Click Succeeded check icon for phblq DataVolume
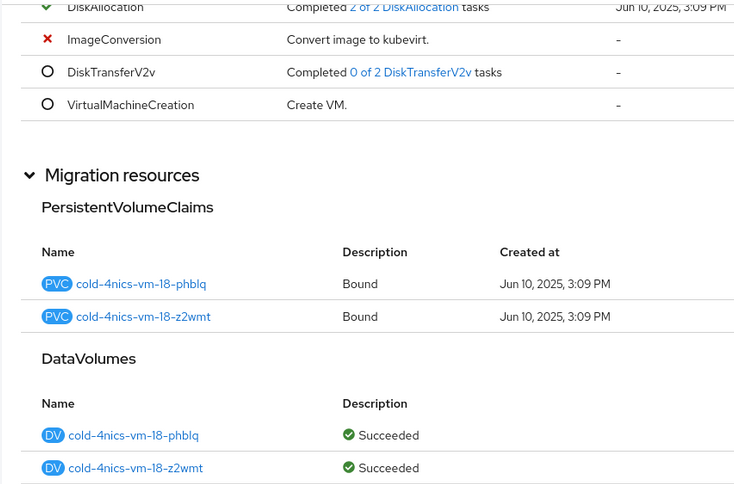This screenshot has width=734, height=484. click(349, 435)
